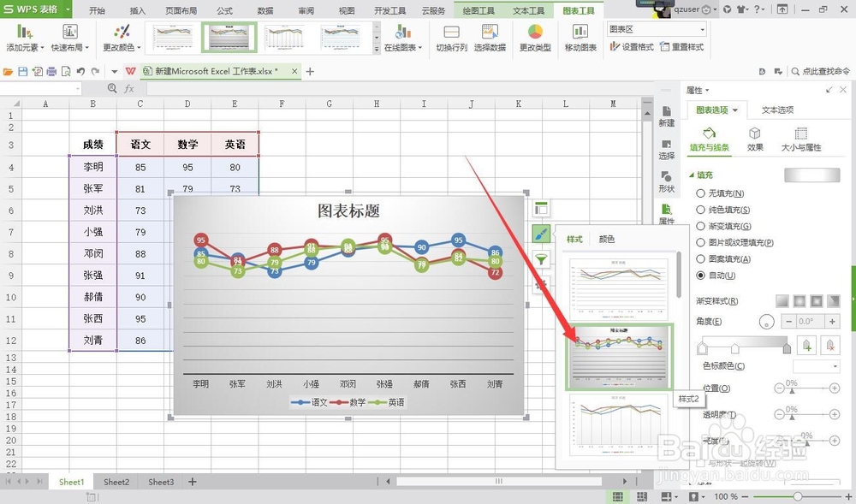Open Quick Layout (快速布局) options

[x=70, y=38]
